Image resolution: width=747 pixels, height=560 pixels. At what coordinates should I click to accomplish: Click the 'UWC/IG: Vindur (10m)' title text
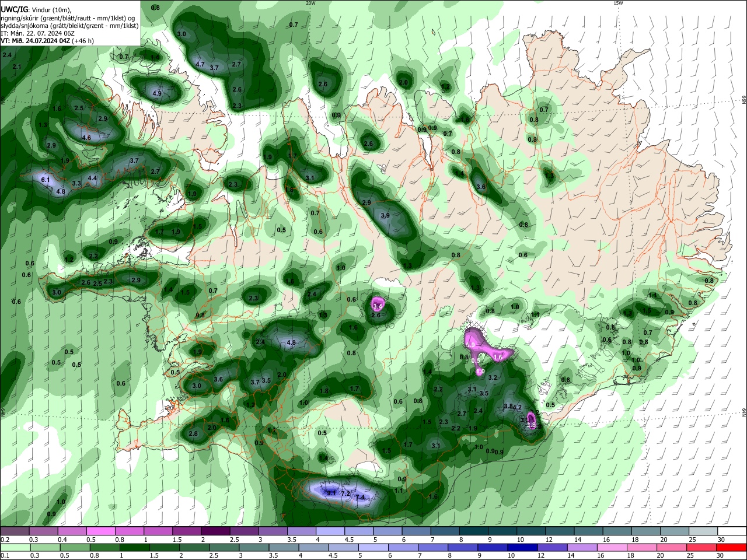36,9
